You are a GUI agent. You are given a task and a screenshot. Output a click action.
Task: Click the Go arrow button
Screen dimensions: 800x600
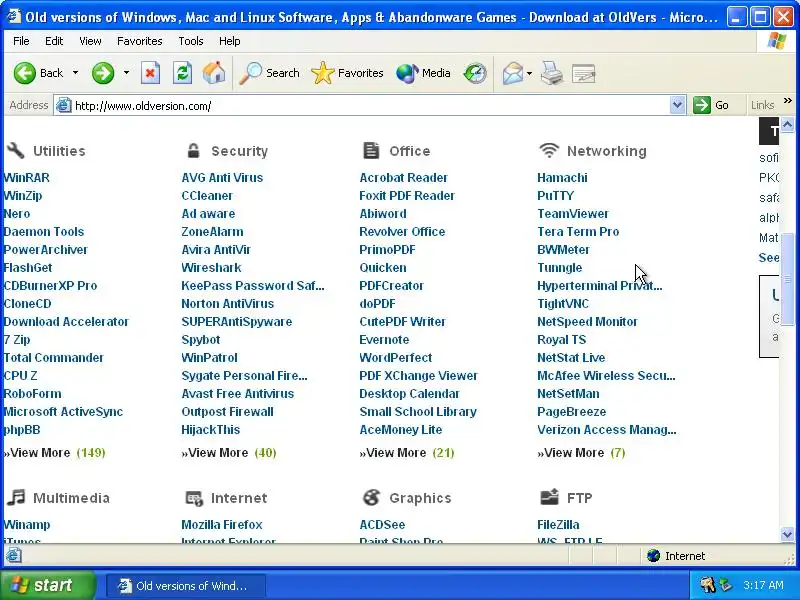point(711,105)
